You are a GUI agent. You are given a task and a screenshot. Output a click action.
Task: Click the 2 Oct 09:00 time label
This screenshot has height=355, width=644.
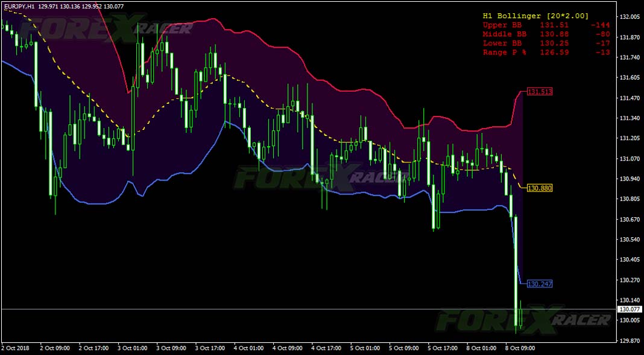55,348
